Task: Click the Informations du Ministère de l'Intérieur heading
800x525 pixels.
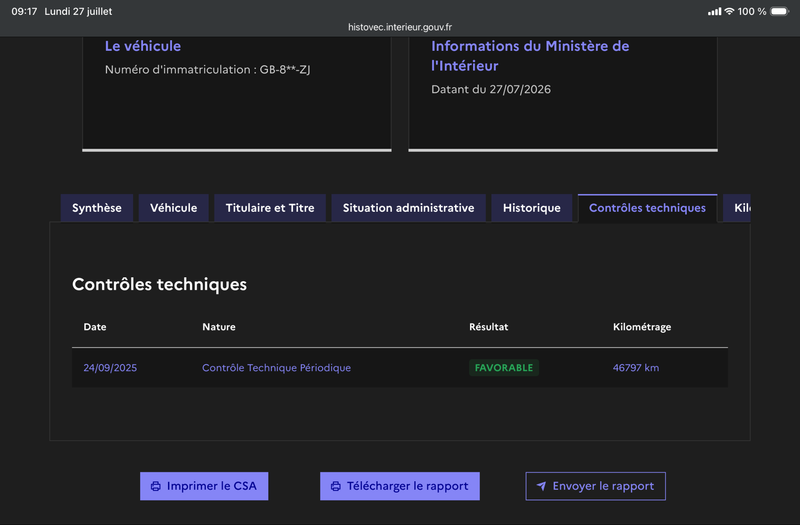Action: pyautogui.click(x=530, y=56)
